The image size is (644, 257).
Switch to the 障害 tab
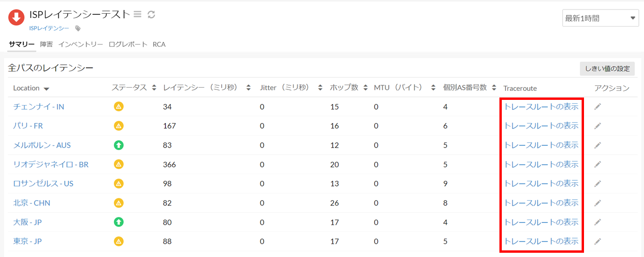46,44
